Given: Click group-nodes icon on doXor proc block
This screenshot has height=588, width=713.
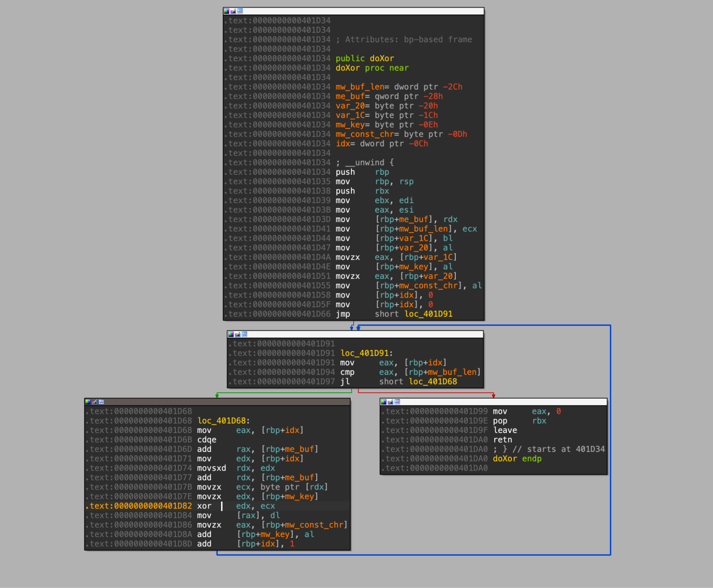Looking at the screenshot, I should tap(240, 11).
